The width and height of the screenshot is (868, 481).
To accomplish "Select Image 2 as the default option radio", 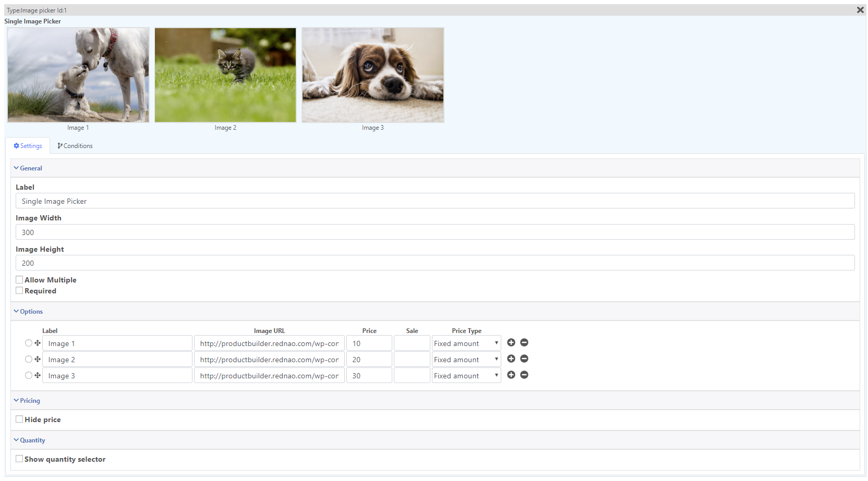I will click(x=29, y=359).
